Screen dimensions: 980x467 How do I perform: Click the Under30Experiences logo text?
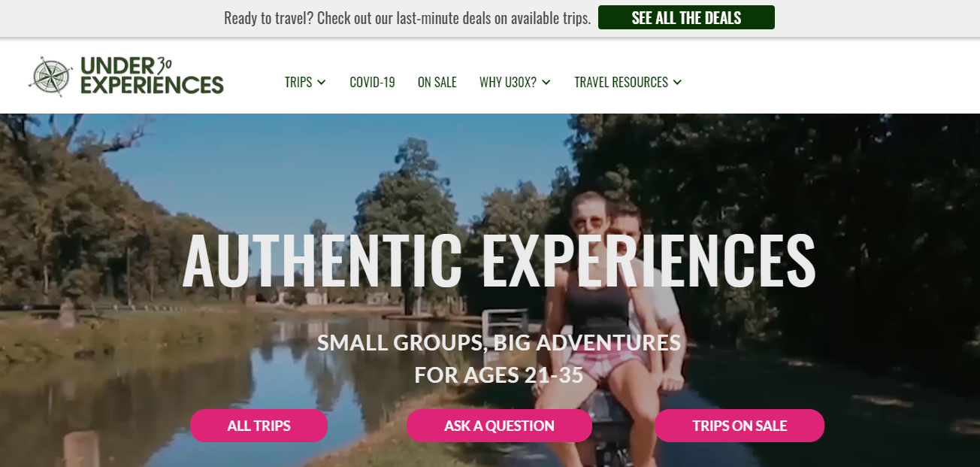click(152, 75)
